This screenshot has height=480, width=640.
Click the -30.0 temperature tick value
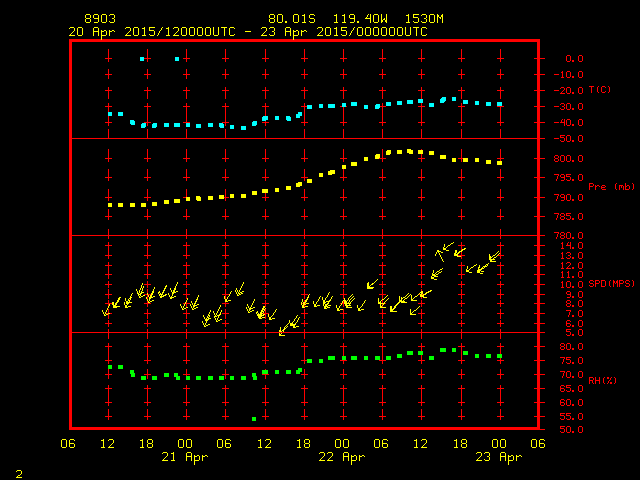(569, 107)
